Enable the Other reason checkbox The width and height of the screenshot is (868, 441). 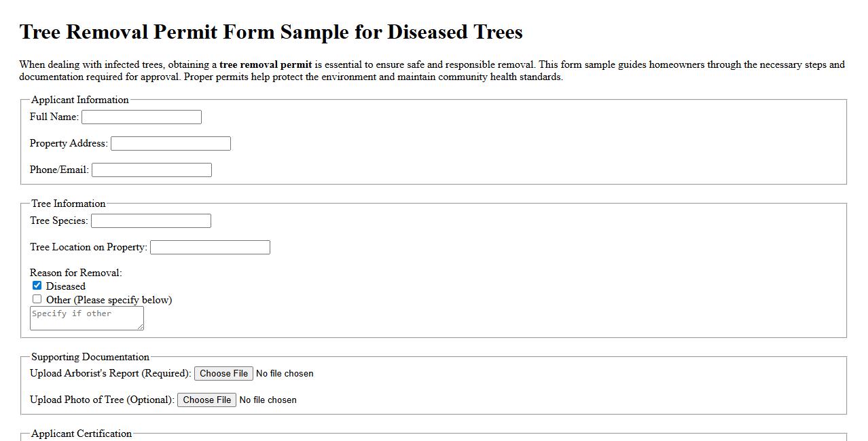pyautogui.click(x=37, y=299)
